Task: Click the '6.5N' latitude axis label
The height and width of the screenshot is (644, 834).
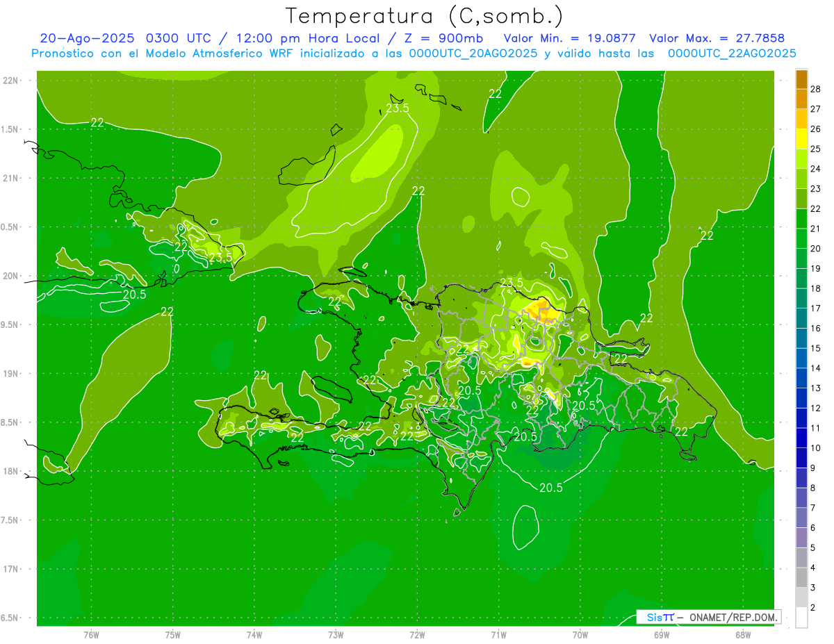Action: pyautogui.click(x=10, y=618)
